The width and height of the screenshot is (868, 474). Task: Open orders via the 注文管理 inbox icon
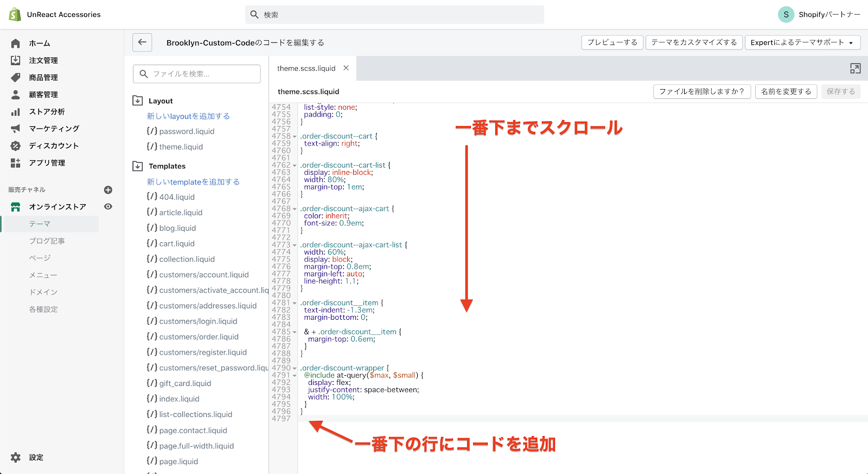(x=16, y=60)
